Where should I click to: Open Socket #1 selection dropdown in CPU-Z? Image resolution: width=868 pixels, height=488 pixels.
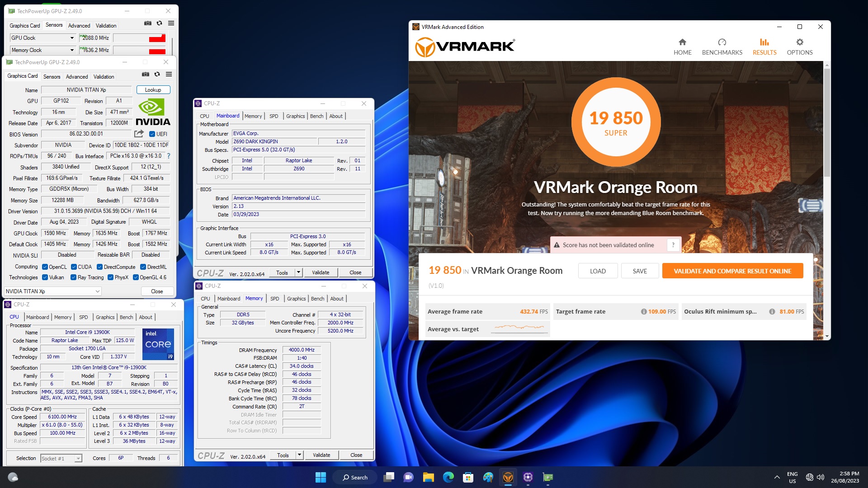pos(61,458)
